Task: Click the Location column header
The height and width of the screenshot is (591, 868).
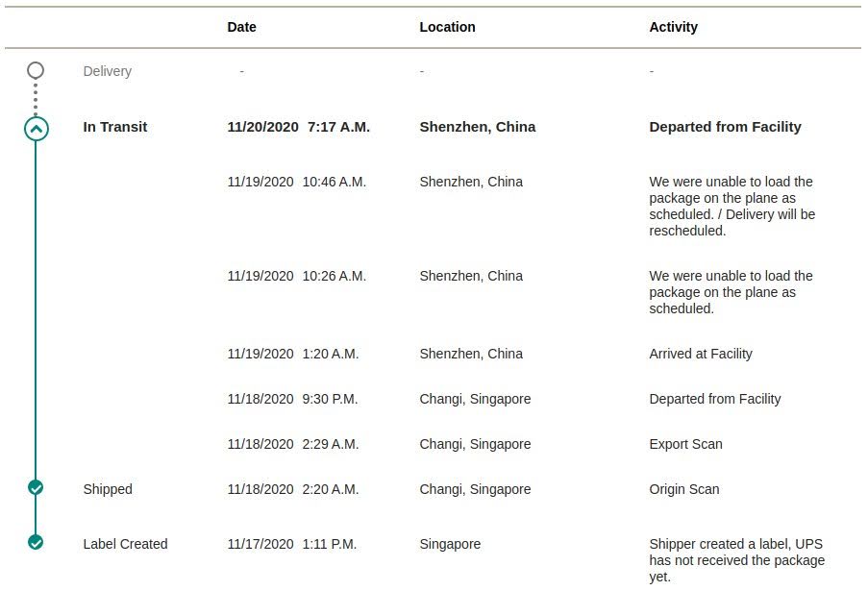Action: click(447, 27)
